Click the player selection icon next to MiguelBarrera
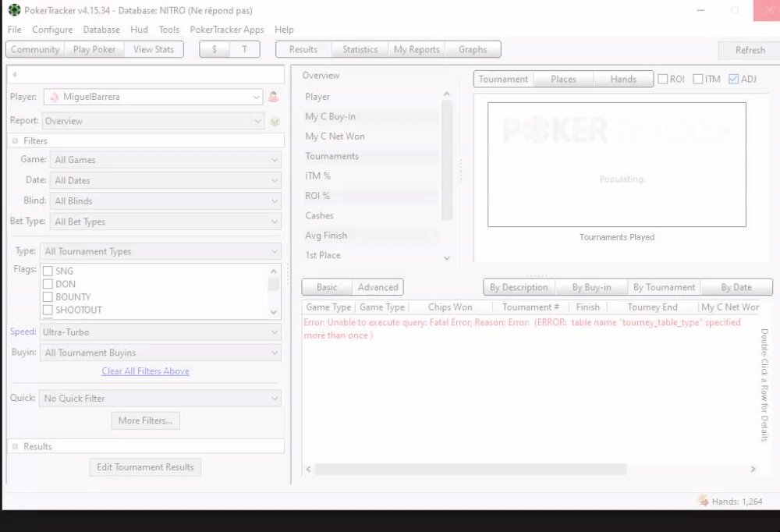Image resolution: width=780 pixels, height=532 pixels. pyautogui.click(x=273, y=97)
